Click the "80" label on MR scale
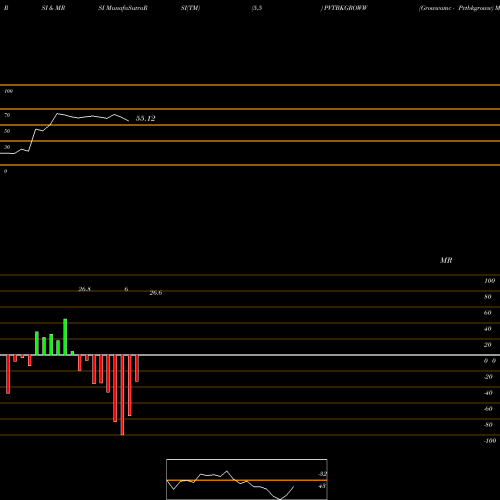This screenshot has width=500, height=500. point(488,297)
